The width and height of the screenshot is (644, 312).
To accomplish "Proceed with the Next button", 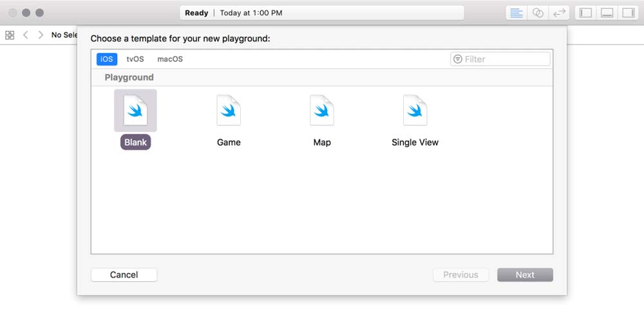I will [x=526, y=275].
